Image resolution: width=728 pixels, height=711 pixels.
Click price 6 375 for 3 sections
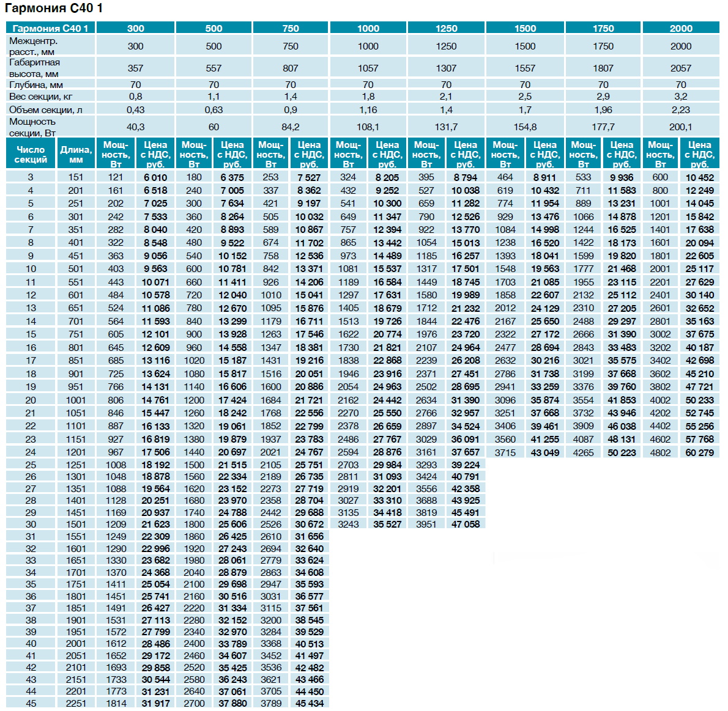pos(232,177)
